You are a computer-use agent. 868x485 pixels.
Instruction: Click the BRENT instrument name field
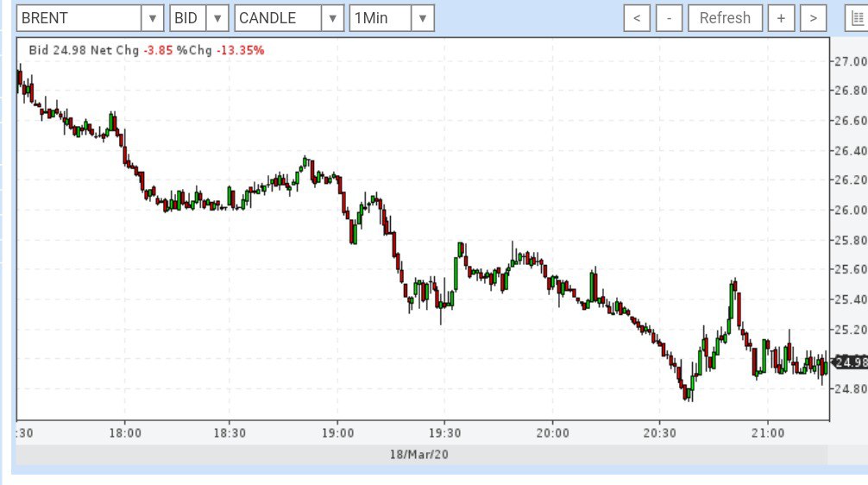79,18
